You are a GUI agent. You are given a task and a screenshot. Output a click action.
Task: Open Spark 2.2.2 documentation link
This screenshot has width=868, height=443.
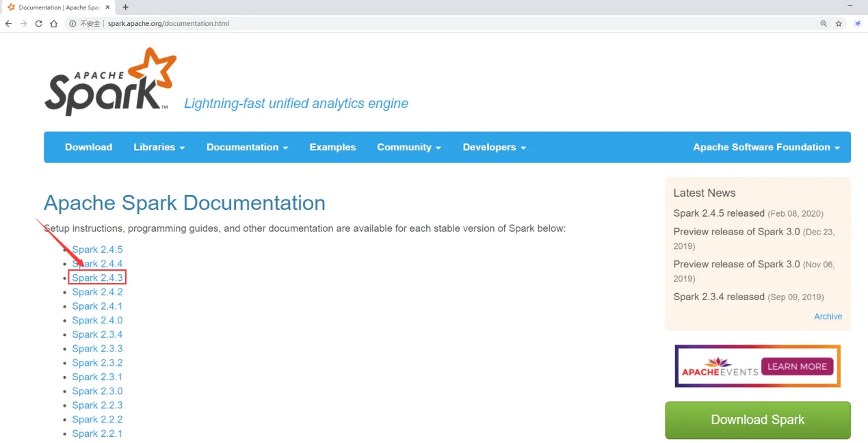[97, 419]
